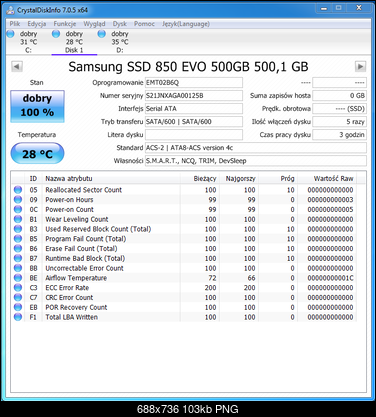Image resolution: width=376 pixels, height=417 pixels.
Task: Click the Tryb transferu SATA/600 field
Action: tap(194, 122)
